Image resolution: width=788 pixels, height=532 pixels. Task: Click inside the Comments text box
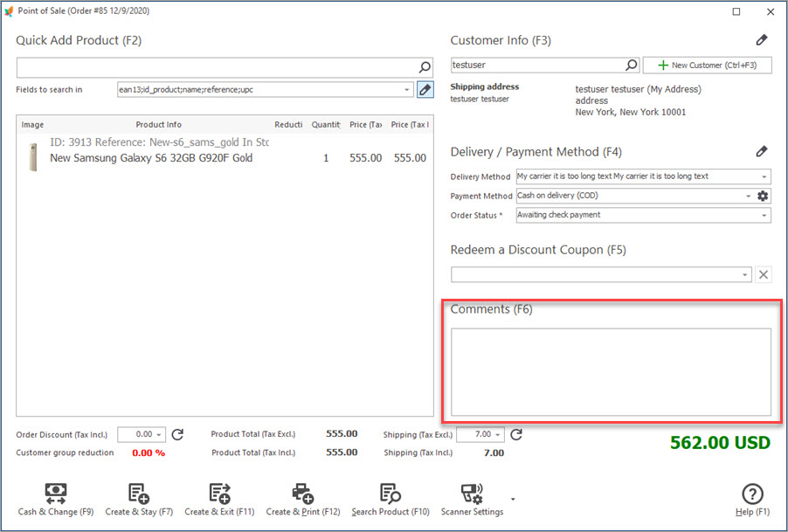611,372
